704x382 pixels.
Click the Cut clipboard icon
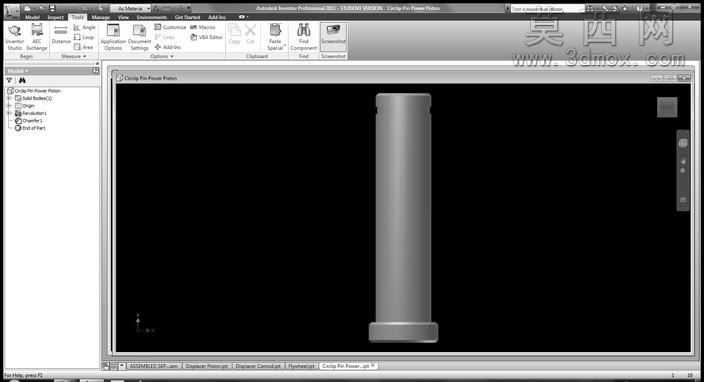point(251,34)
